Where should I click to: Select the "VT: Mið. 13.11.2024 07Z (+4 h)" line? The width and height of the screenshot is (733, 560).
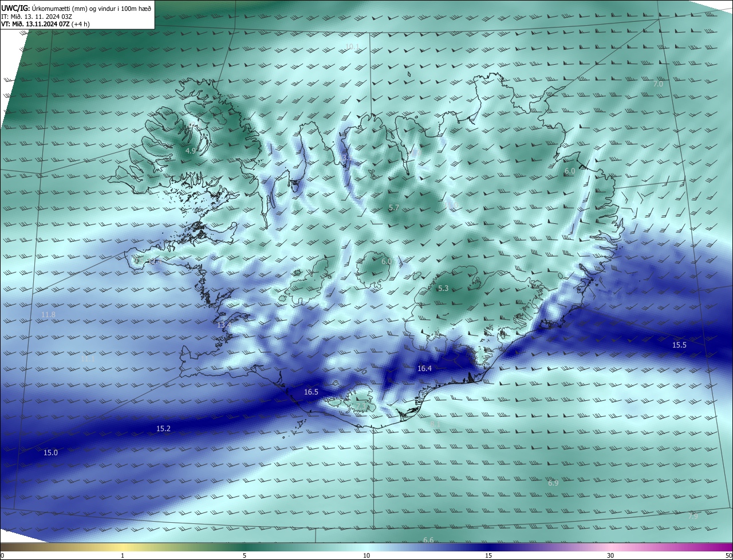click(x=45, y=24)
